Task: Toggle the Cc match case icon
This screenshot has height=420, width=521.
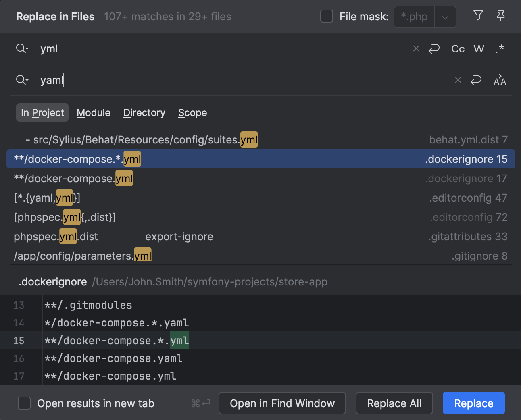Action: pyautogui.click(x=458, y=49)
